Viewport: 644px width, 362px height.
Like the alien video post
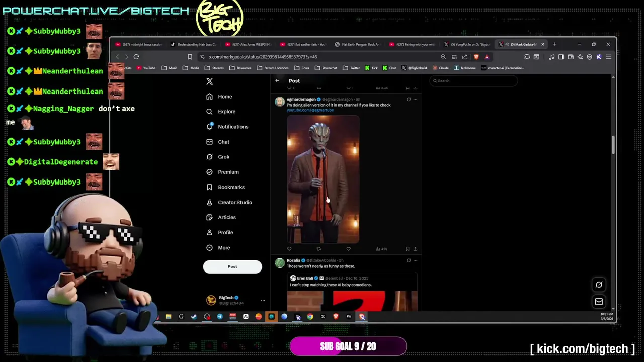point(348,249)
